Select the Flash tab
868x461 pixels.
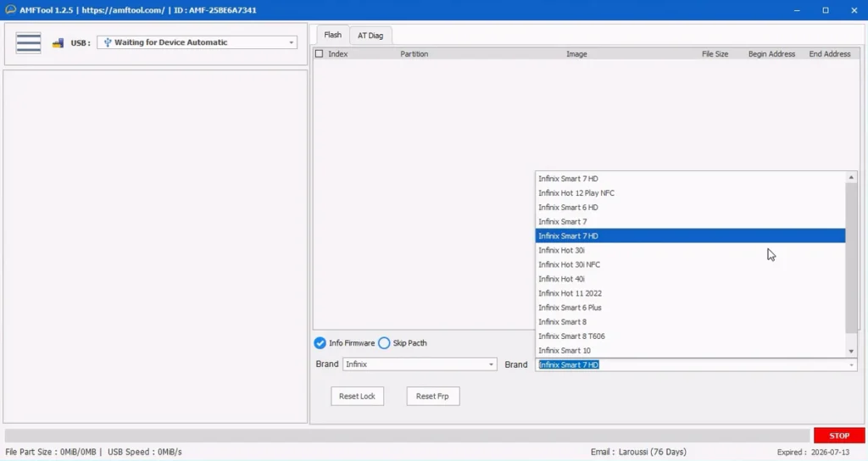tap(332, 35)
